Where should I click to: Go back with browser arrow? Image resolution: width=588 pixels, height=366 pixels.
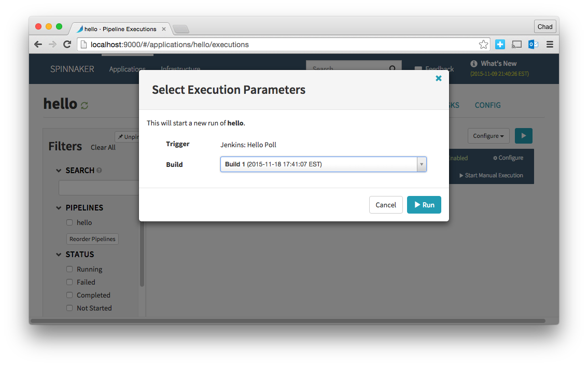coord(38,45)
